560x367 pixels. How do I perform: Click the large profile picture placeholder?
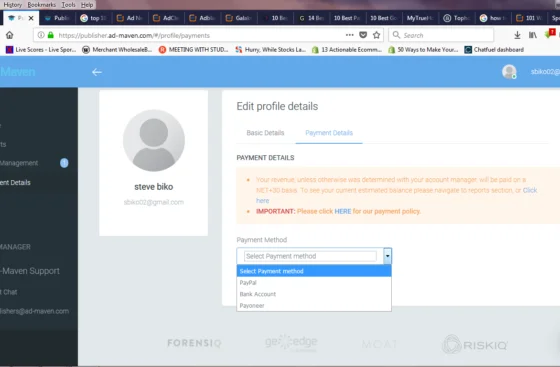point(154,140)
